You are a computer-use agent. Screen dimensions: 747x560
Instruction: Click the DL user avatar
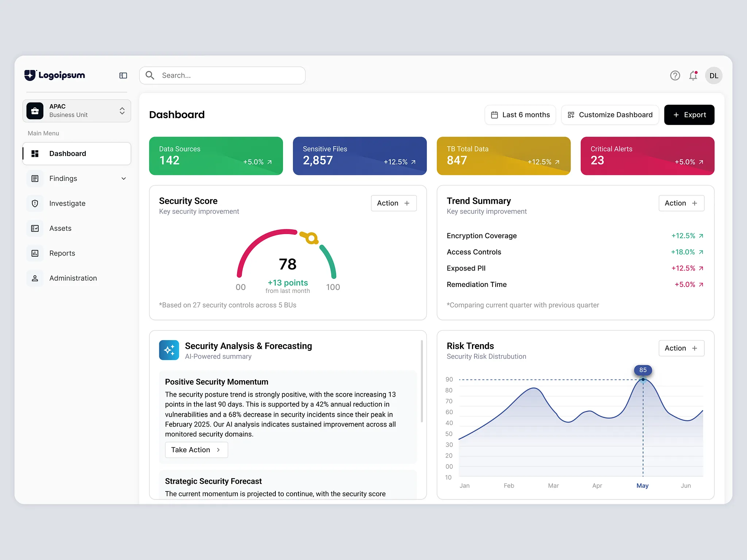coord(713,75)
